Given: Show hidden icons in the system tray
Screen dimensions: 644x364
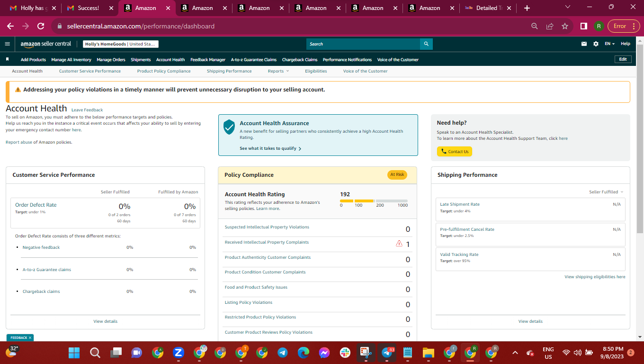Looking at the screenshot, I should 515,352.
